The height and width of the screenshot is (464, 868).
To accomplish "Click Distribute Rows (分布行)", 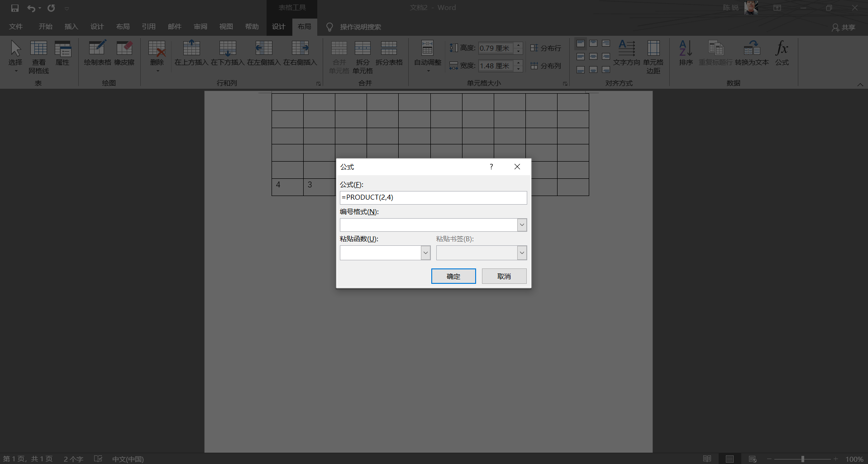I will click(546, 48).
